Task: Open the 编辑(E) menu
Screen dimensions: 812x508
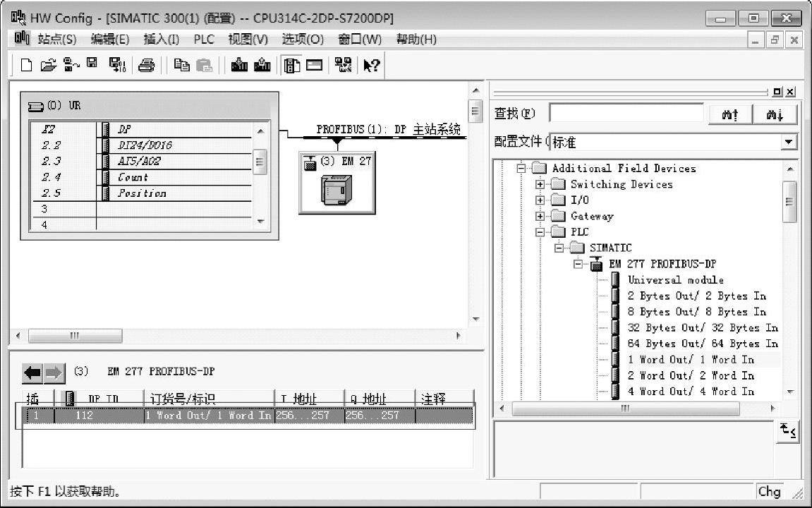Action: [110, 40]
